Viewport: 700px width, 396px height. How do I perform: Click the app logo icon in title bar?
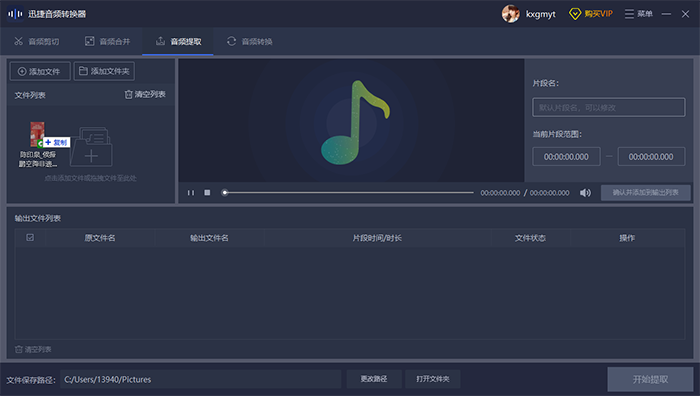[x=15, y=14]
